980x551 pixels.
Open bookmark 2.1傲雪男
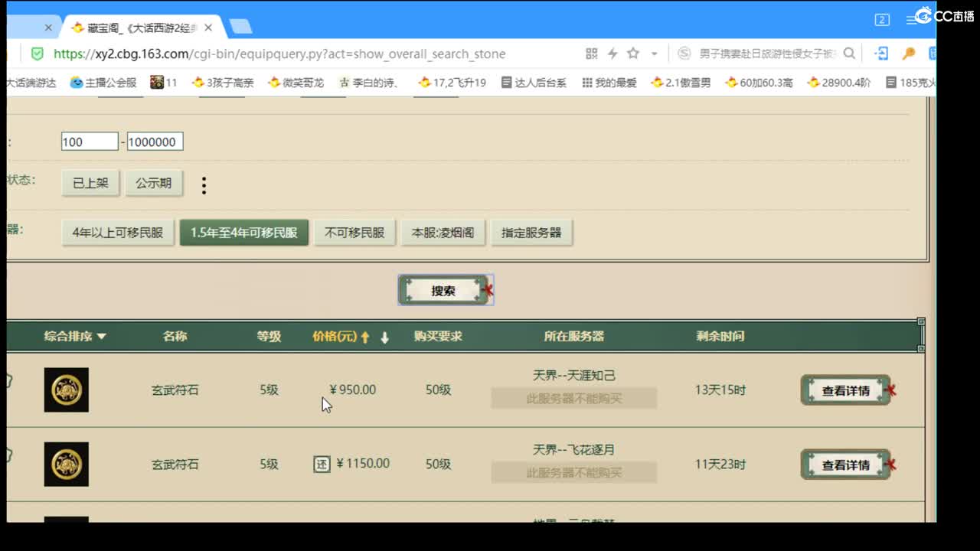pyautogui.click(x=681, y=83)
